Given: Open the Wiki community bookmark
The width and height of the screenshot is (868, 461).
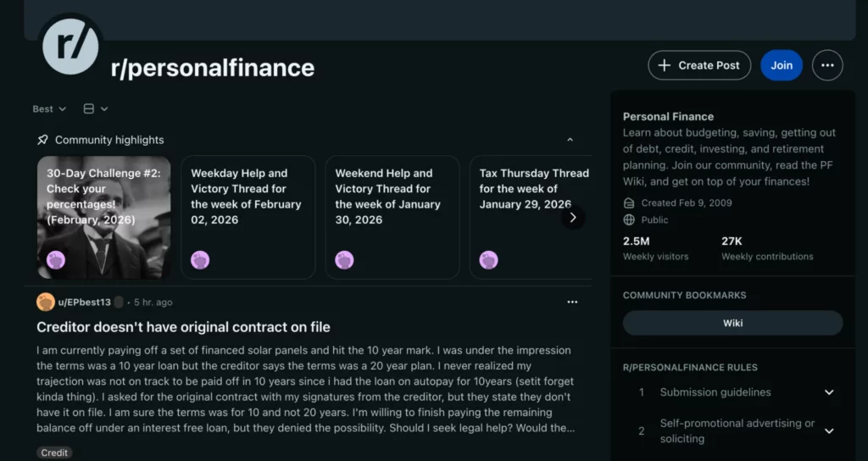Looking at the screenshot, I should (x=732, y=323).
